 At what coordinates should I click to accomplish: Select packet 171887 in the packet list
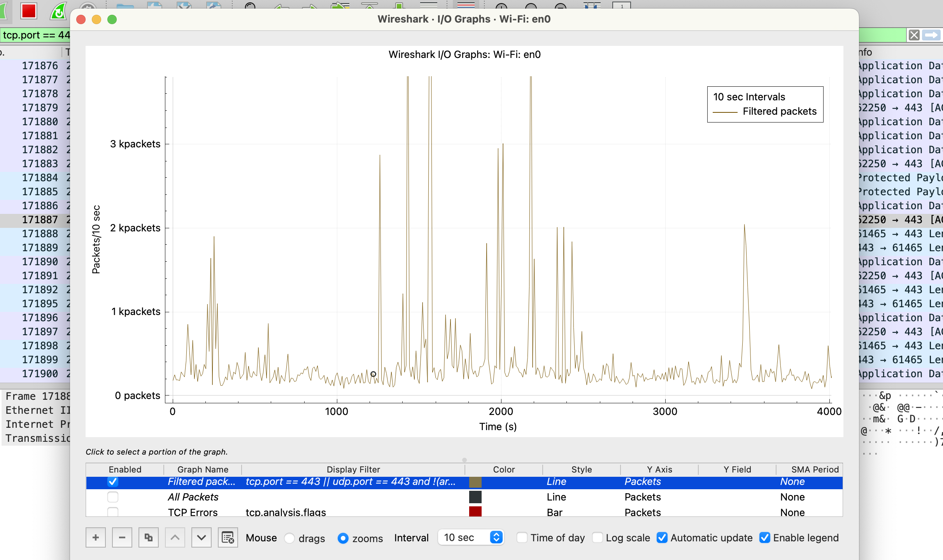[35, 220]
